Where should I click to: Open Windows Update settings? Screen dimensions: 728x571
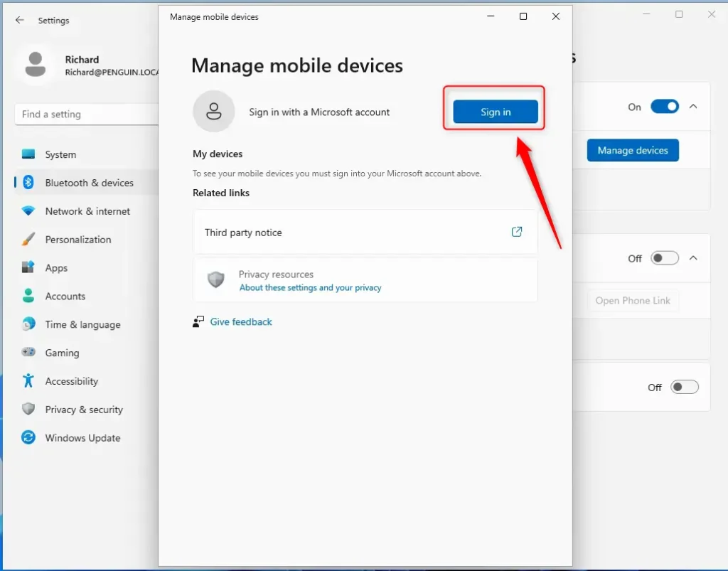[86, 437]
